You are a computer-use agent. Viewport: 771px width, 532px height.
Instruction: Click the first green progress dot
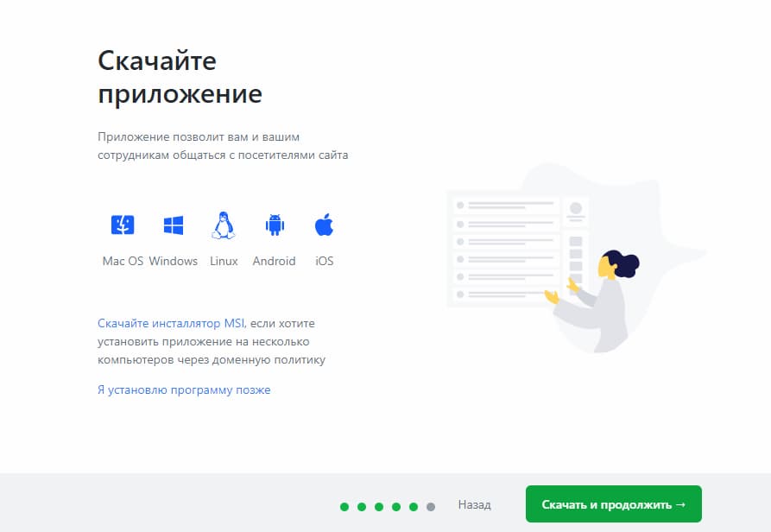pyautogui.click(x=343, y=504)
